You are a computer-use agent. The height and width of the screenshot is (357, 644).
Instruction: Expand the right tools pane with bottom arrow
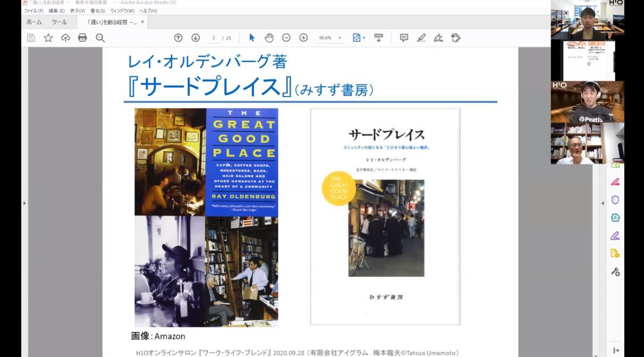(x=616, y=350)
